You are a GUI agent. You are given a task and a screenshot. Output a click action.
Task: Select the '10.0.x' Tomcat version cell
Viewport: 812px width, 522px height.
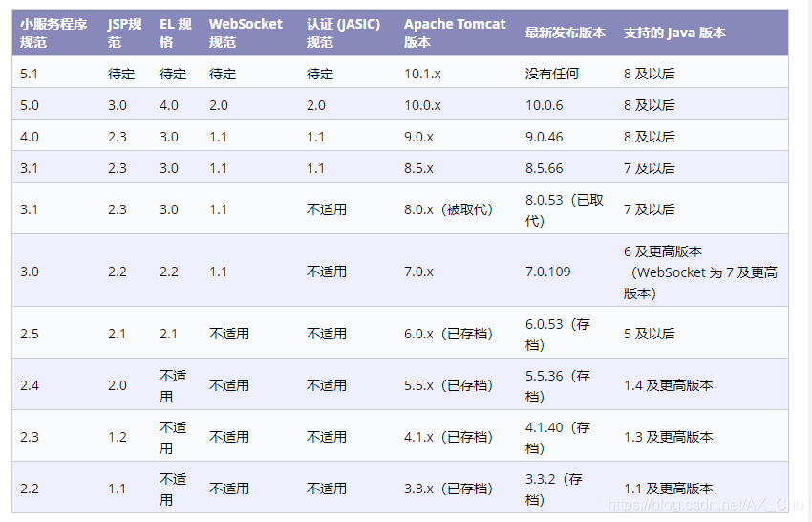[422, 105]
